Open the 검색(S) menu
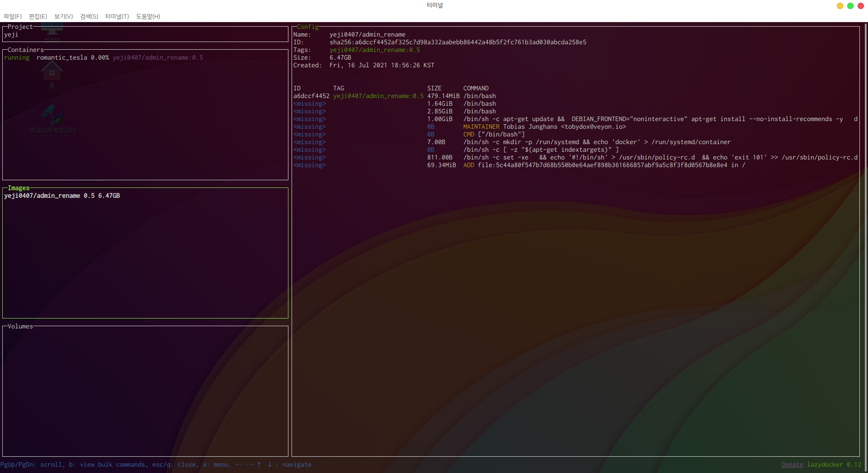 (89, 16)
